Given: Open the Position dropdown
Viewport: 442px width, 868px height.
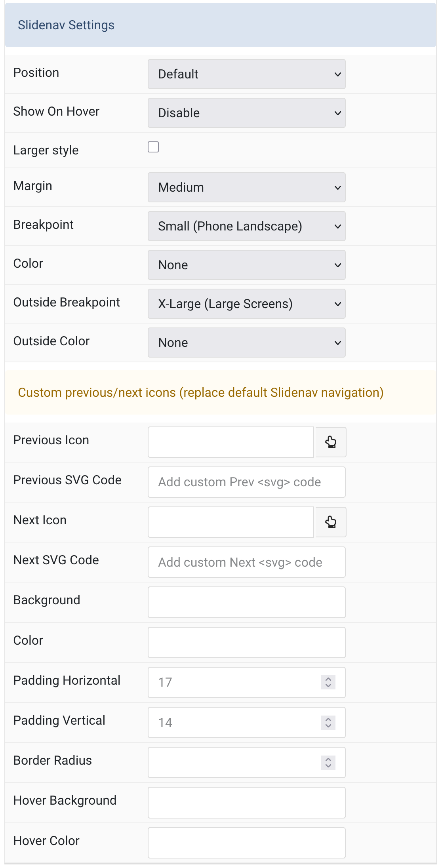Looking at the screenshot, I should 246,74.
